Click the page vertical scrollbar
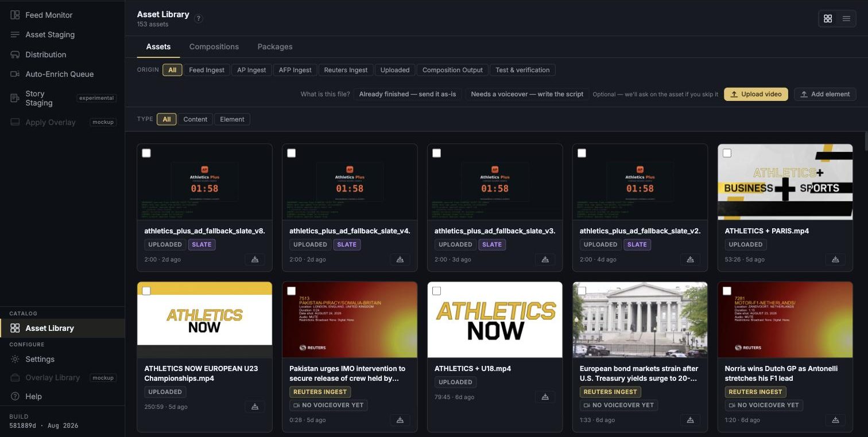The width and height of the screenshot is (868, 437). (865, 141)
